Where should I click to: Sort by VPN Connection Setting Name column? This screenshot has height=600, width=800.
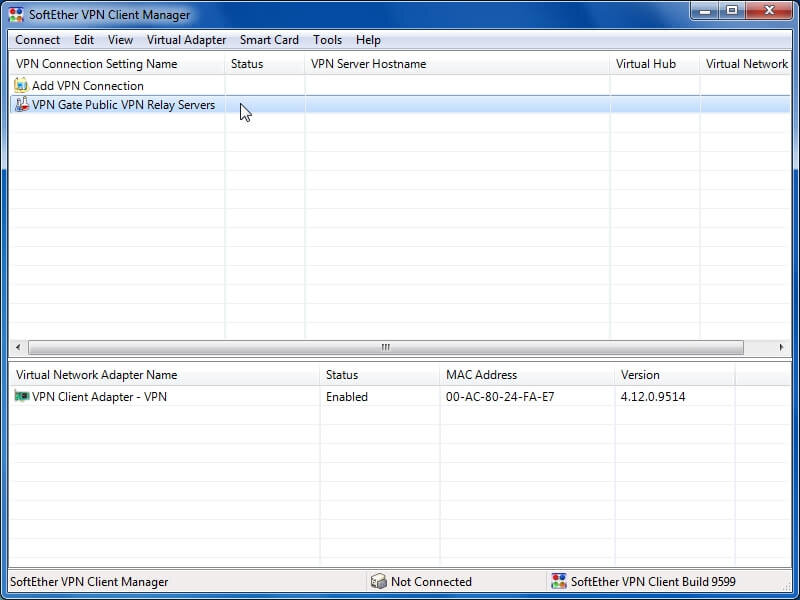tap(117, 64)
